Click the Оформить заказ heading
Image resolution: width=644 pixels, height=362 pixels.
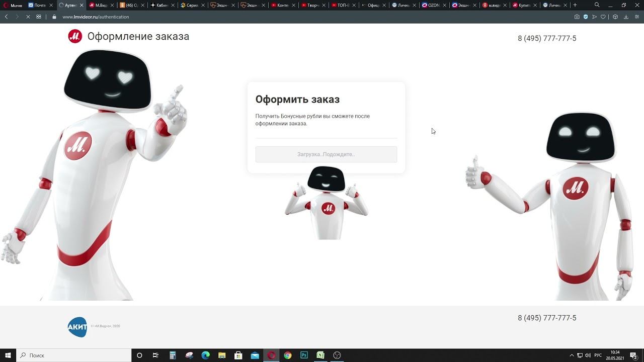pos(297,99)
